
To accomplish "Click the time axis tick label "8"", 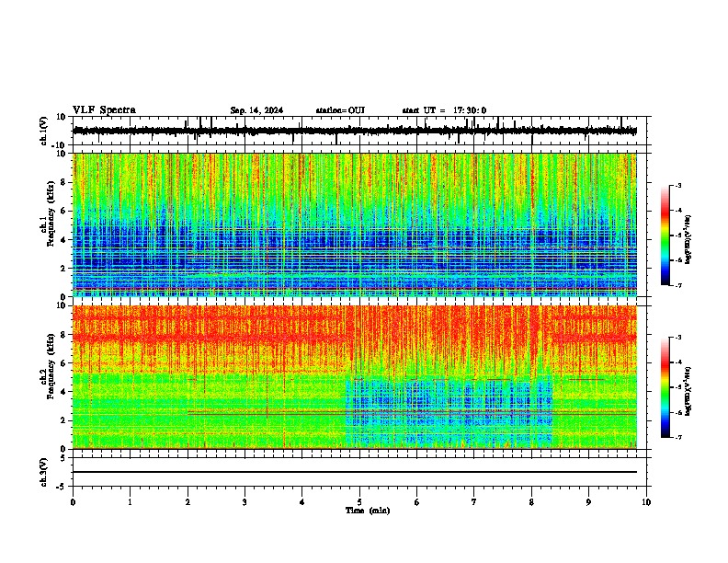I will pyautogui.click(x=531, y=502).
